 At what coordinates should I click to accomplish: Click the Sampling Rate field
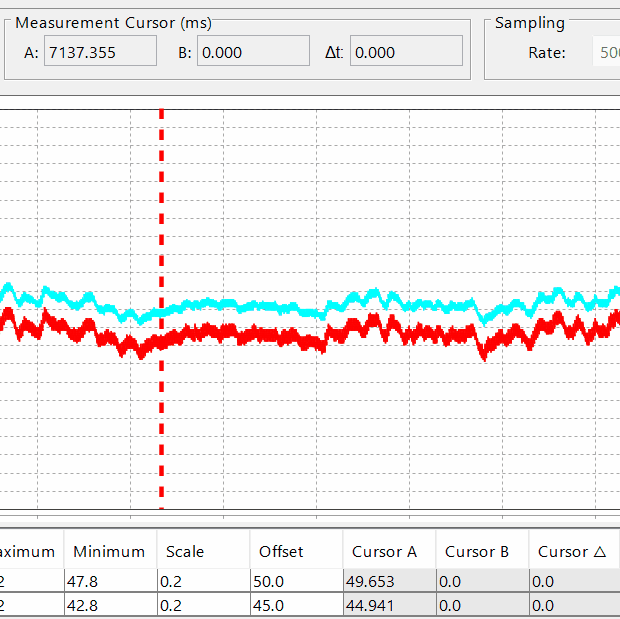coord(606,52)
